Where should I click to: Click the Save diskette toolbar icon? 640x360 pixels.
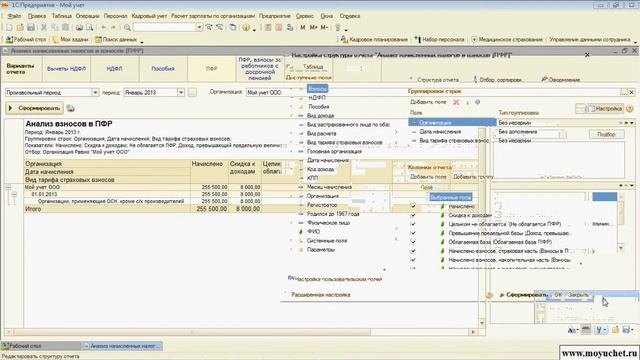pos(31,27)
